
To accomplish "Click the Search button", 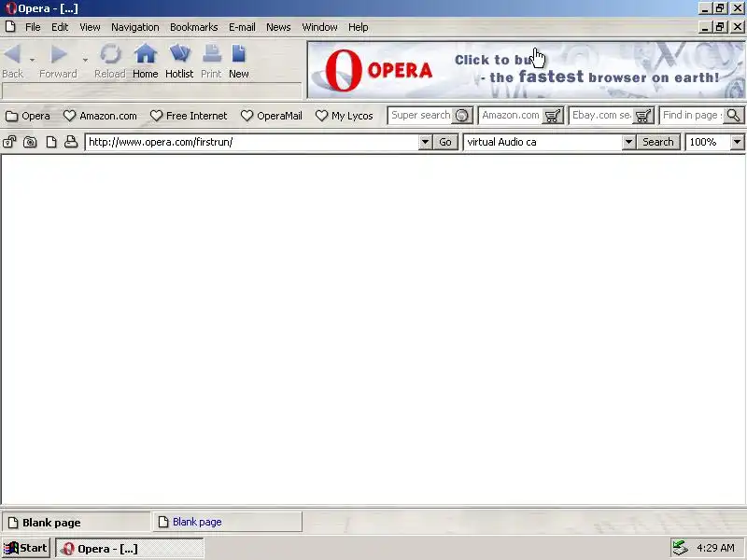I will (658, 142).
